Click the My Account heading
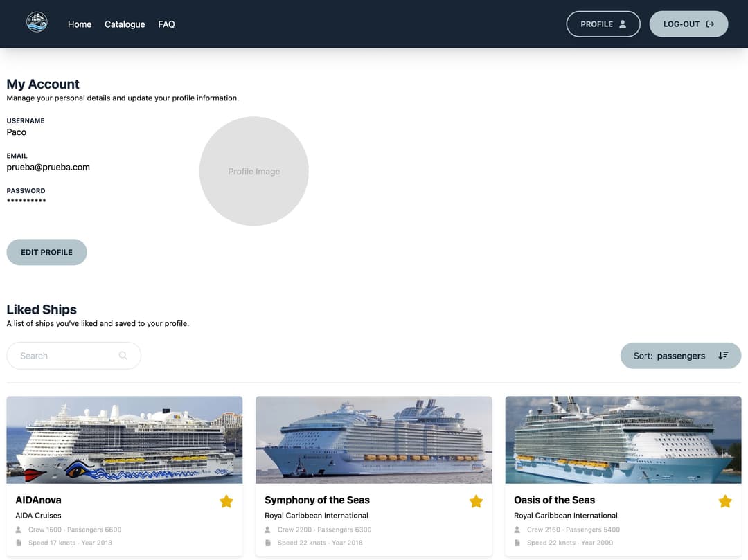 tap(43, 84)
